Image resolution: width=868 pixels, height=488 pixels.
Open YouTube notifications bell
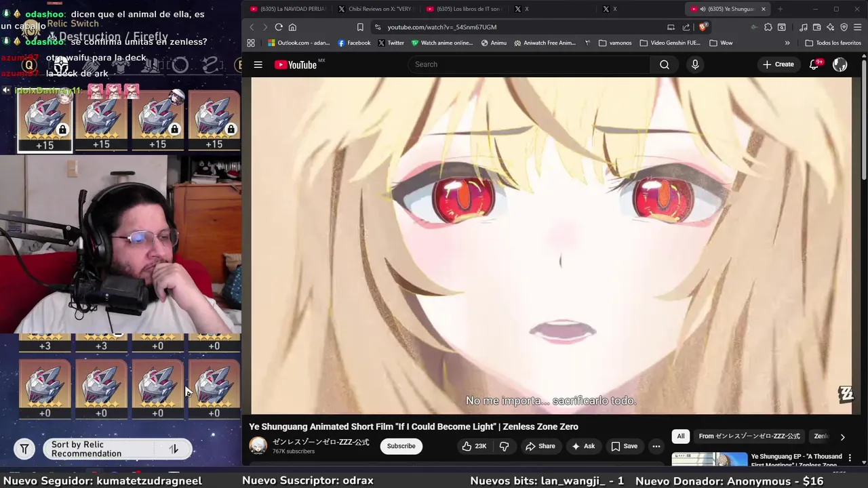[x=814, y=64]
